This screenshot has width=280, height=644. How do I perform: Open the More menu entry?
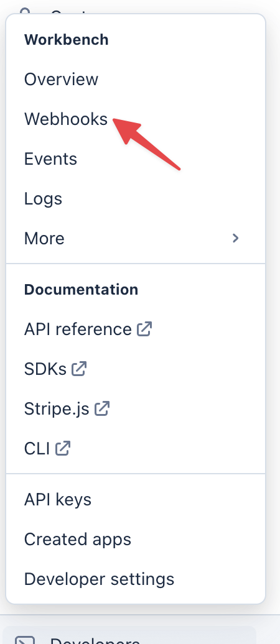click(x=136, y=238)
